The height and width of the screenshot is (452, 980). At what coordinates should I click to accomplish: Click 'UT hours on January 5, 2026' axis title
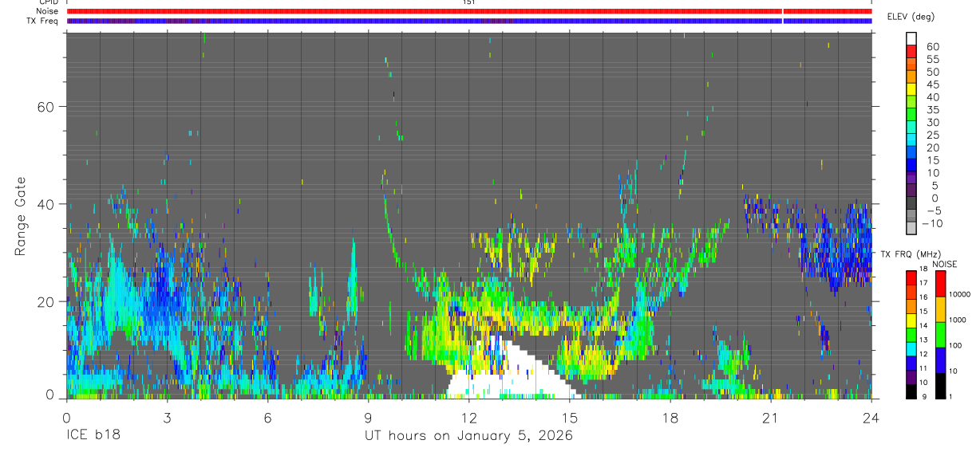click(x=469, y=436)
